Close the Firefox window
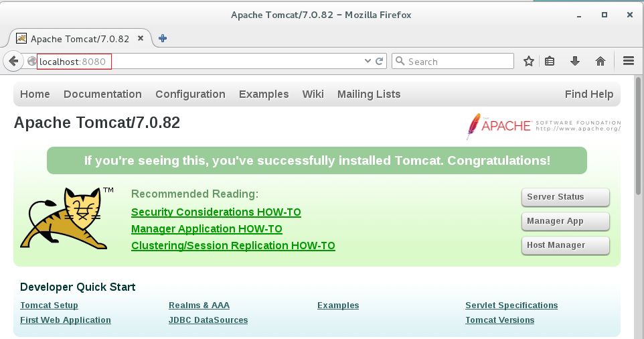 (x=630, y=15)
